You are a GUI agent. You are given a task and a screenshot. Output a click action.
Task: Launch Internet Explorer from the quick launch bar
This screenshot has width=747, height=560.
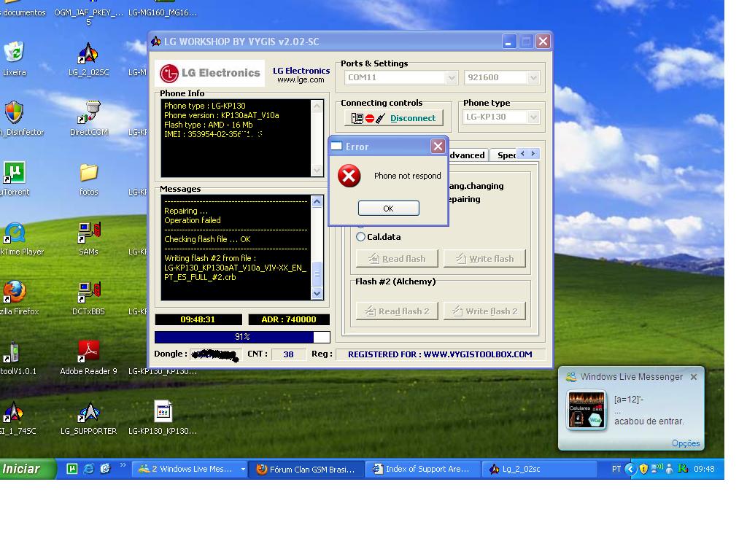(x=88, y=469)
